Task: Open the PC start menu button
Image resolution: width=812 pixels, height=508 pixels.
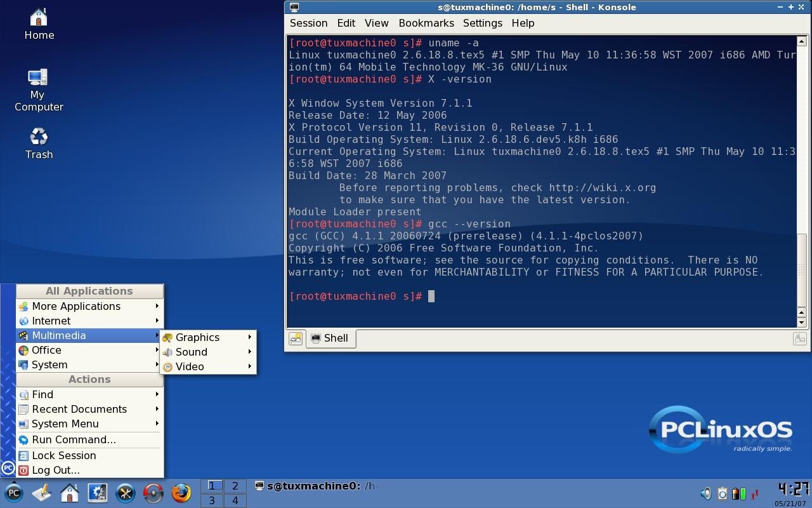Action: (13, 493)
